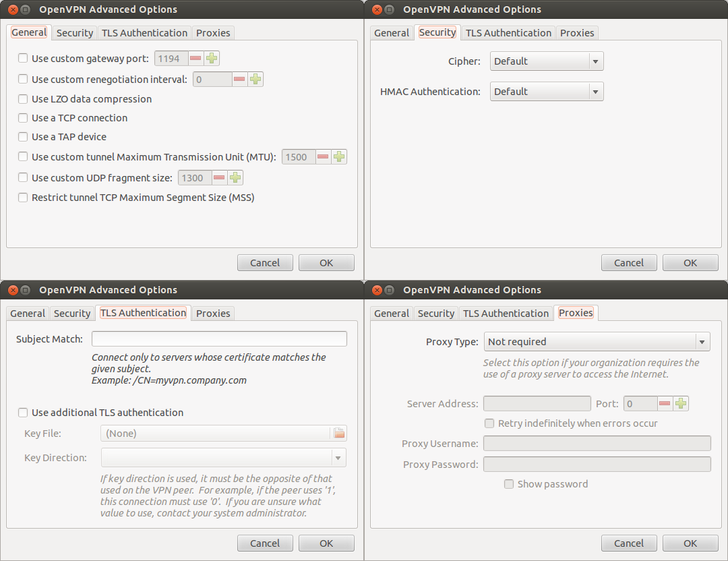Check Restrict tunnel TCP Maximum Segment Size
728x561 pixels.
pyautogui.click(x=23, y=198)
